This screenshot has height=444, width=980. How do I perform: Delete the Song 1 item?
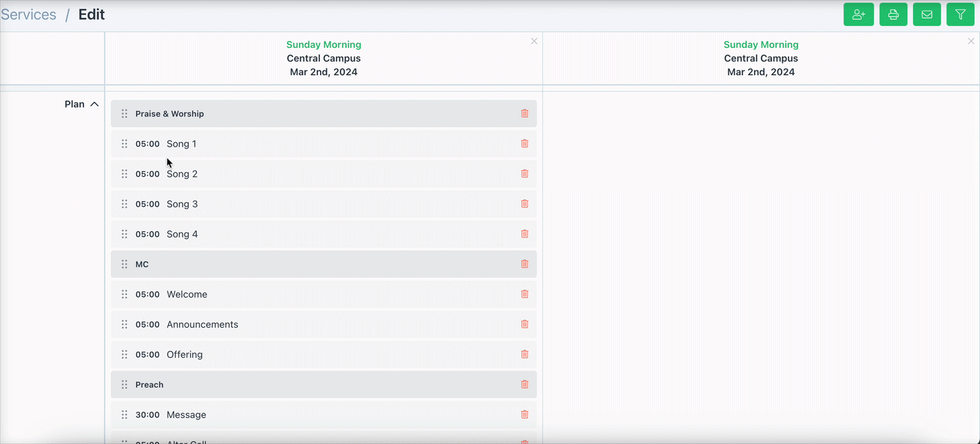525,144
